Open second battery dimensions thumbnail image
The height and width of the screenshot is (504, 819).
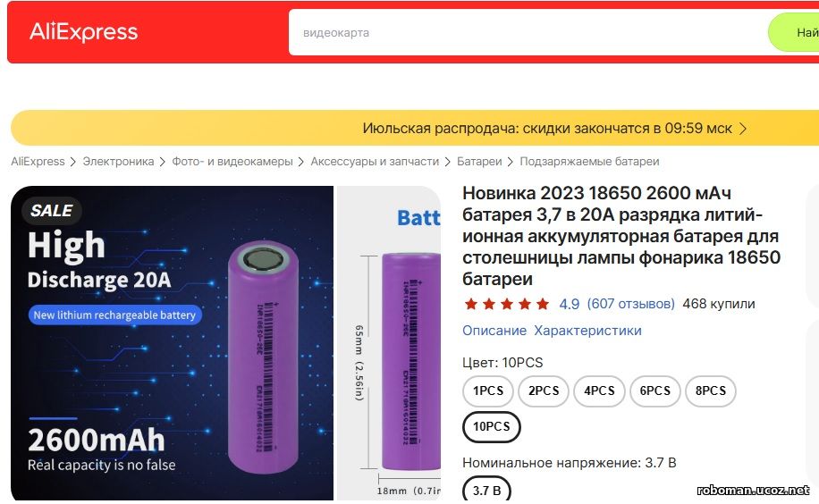point(389,343)
